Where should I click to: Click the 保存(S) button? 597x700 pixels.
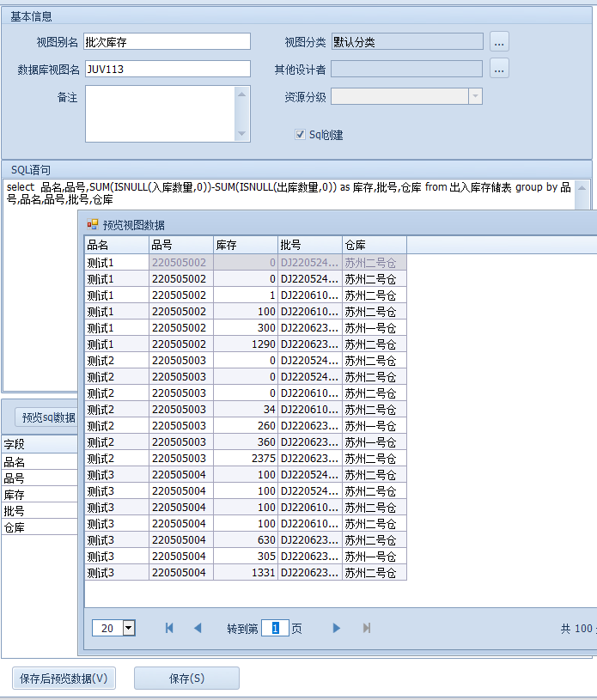pos(186,679)
